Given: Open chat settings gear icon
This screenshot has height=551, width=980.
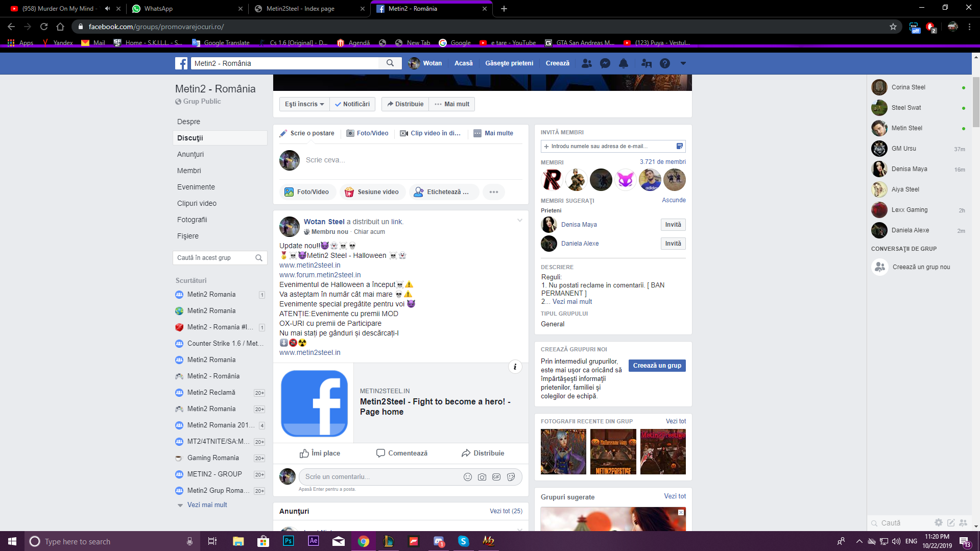Looking at the screenshot, I should tap(938, 522).
